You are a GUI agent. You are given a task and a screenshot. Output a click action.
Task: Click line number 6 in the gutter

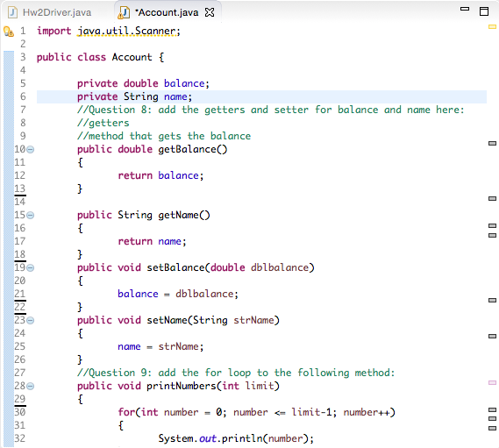tap(23, 96)
